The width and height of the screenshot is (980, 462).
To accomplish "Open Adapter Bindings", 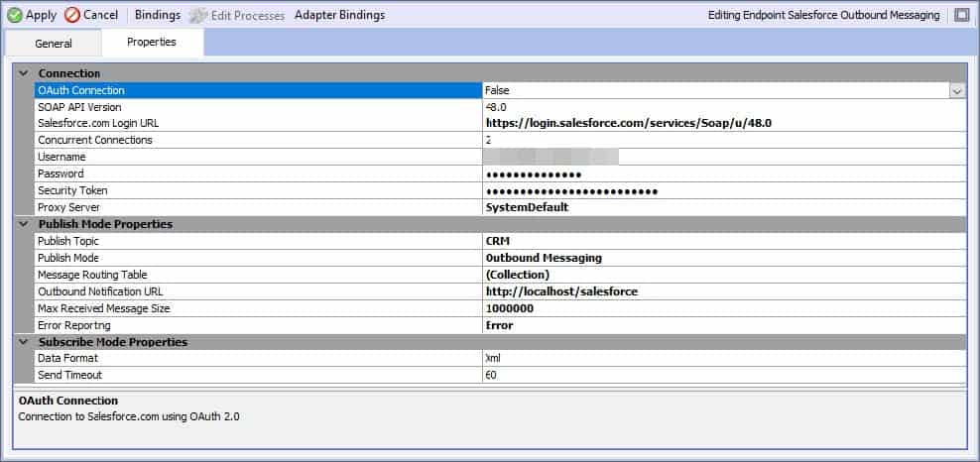I will click(x=339, y=15).
